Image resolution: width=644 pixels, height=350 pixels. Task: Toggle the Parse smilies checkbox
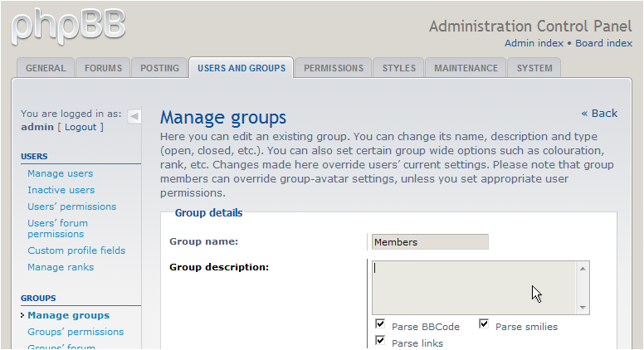(484, 324)
